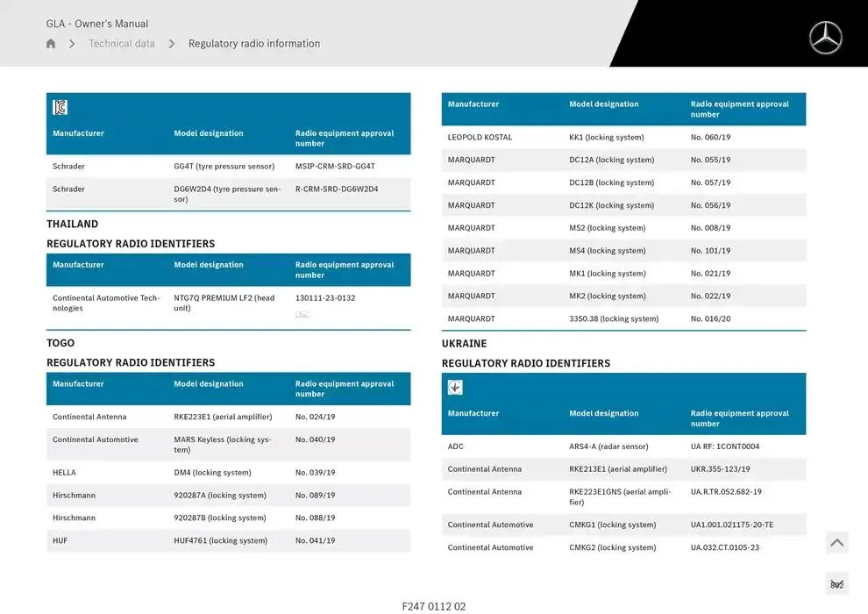Click the Ukraine conformity mark icon
Viewport: 868px width, 614px height.
click(x=455, y=387)
